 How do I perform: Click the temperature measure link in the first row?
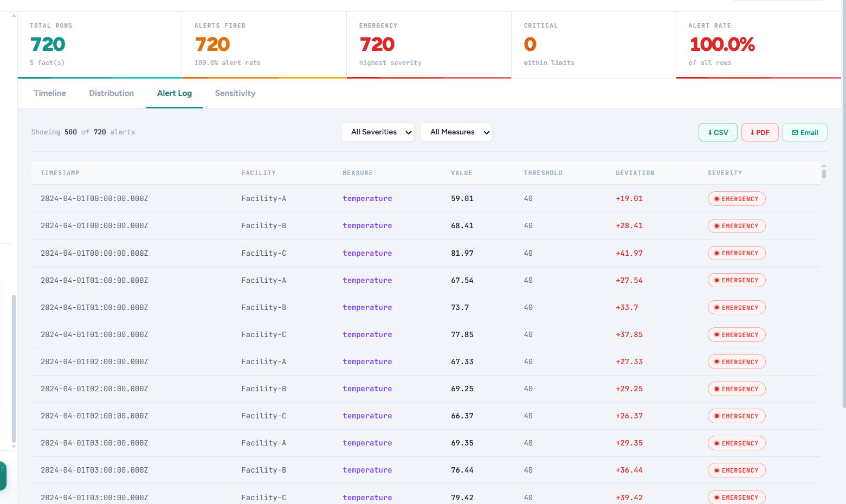point(367,198)
